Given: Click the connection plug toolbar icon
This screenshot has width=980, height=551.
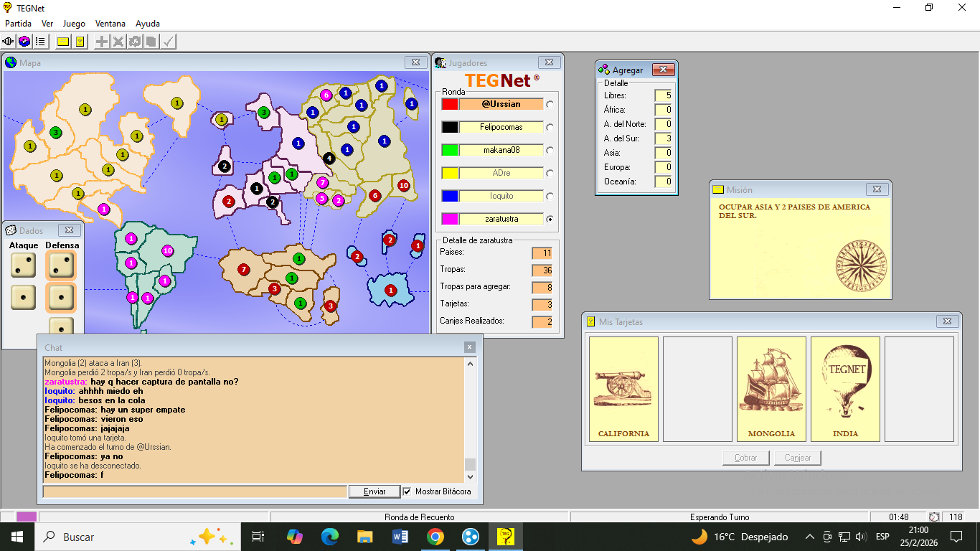Looking at the screenshot, I should tap(9, 42).
